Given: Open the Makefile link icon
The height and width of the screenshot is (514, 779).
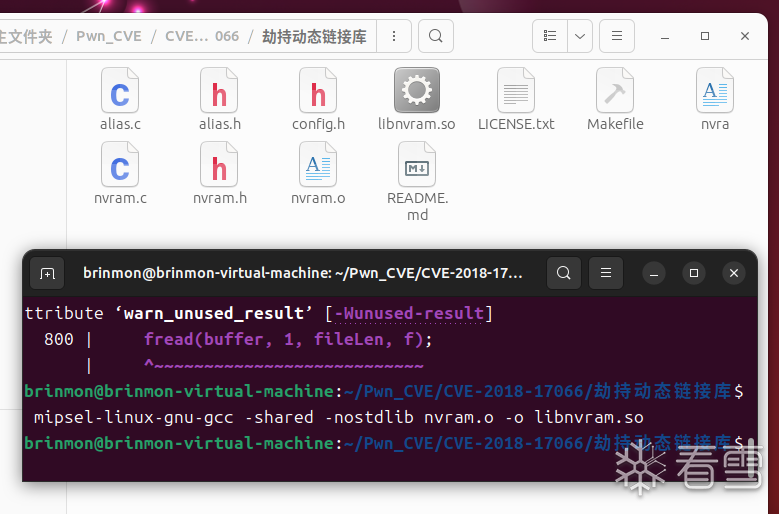Looking at the screenshot, I should [x=615, y=100].
